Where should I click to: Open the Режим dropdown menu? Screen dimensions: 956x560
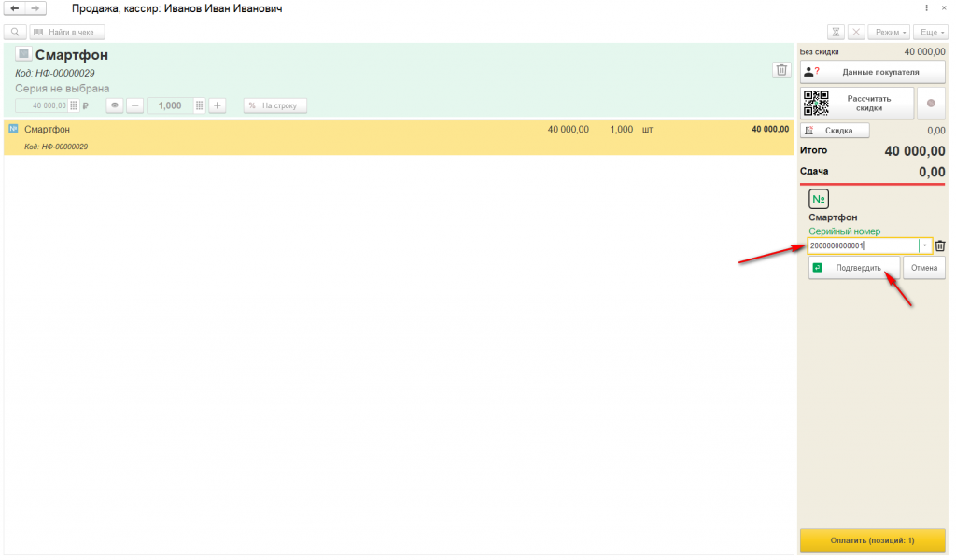890,32
